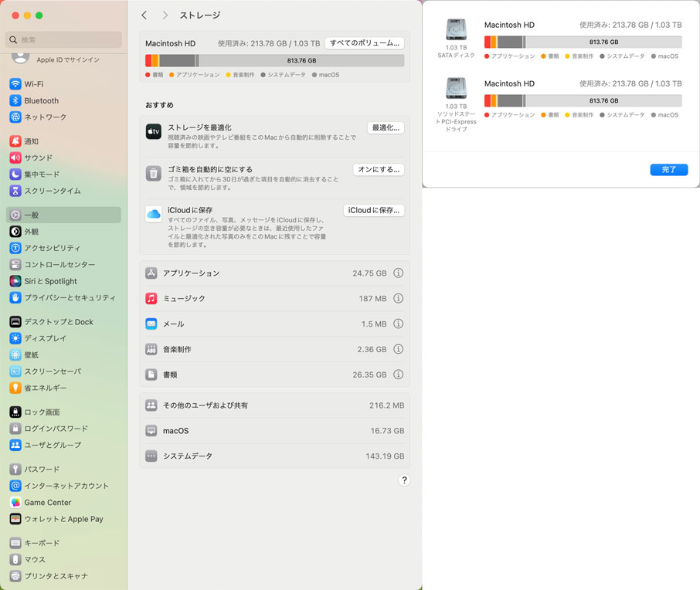Screen dimensions: 700x590
Task: Go back with the left chevron
Action: (x=144, y=15)
